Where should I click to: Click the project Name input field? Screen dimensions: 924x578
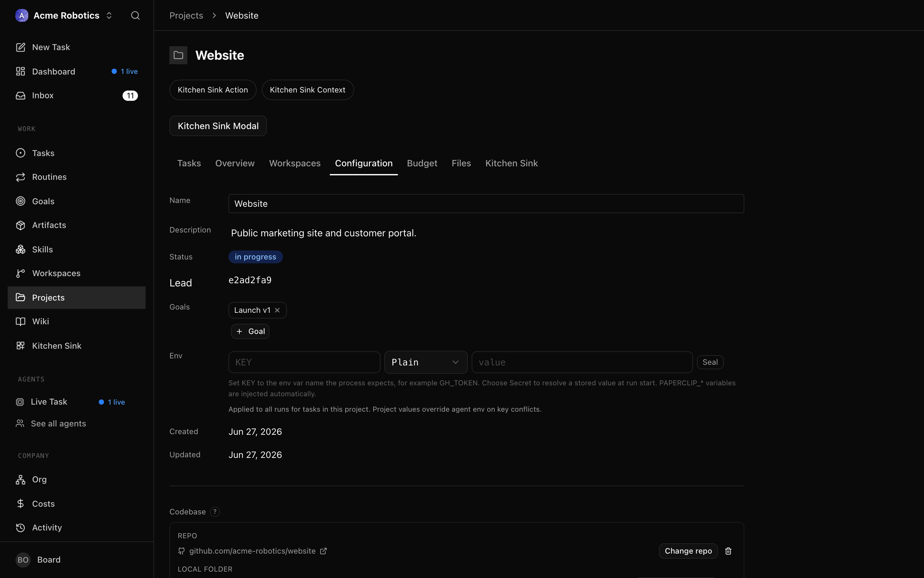486,203
